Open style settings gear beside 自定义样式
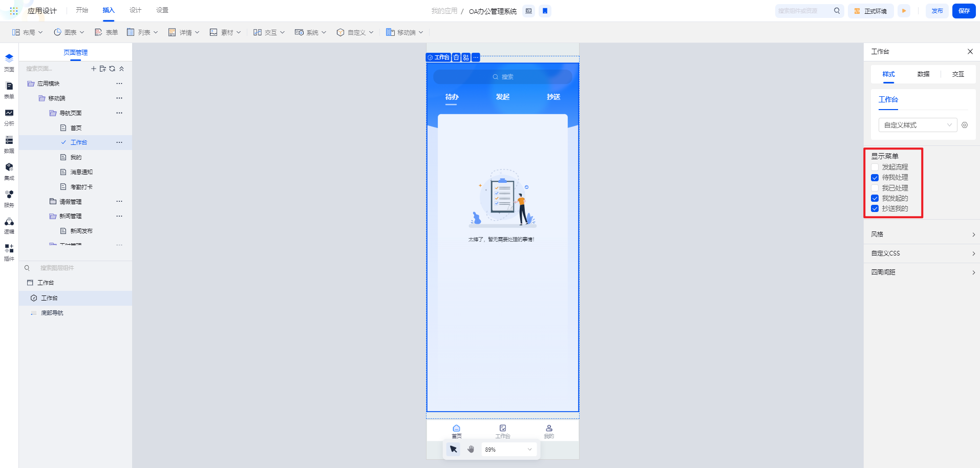 click(x=965, y=125)
